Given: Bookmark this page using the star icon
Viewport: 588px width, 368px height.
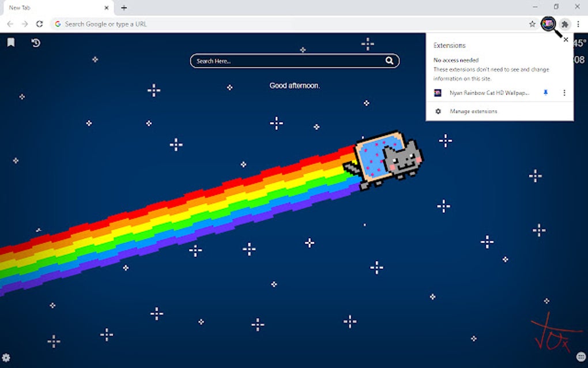Looking at the screenshot, I should pos(532,24).
